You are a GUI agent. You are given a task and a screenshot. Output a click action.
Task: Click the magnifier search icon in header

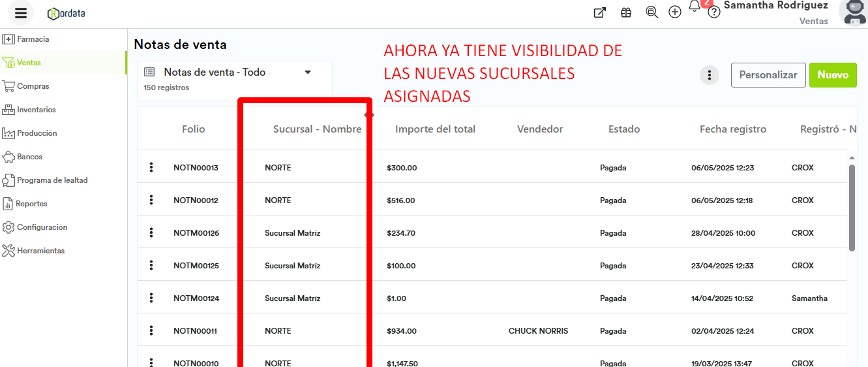pyautogui.click(x=651, y=12)
